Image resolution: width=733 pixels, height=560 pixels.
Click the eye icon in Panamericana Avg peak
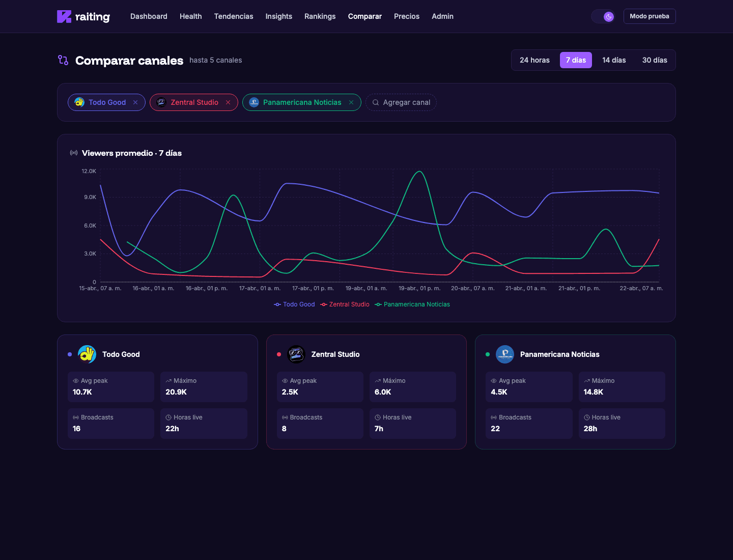click(494, 381)
